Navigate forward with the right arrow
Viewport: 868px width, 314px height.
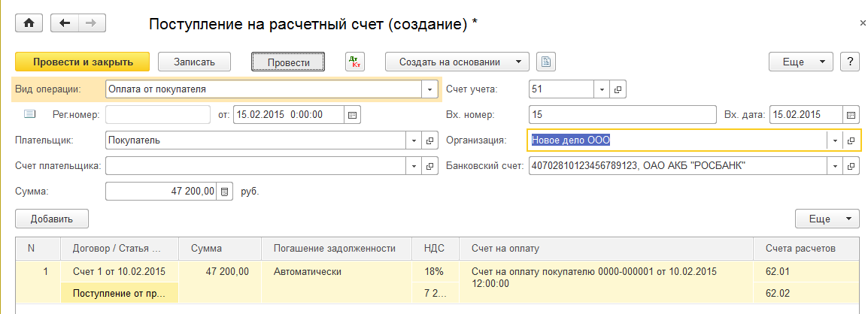click(92, 23)
